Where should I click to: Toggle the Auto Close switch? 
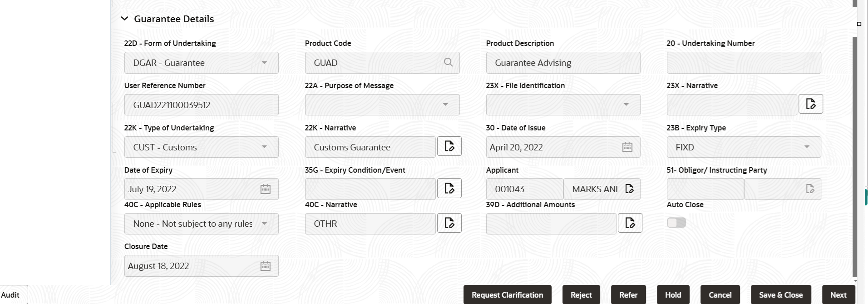(x=676, y=223)
